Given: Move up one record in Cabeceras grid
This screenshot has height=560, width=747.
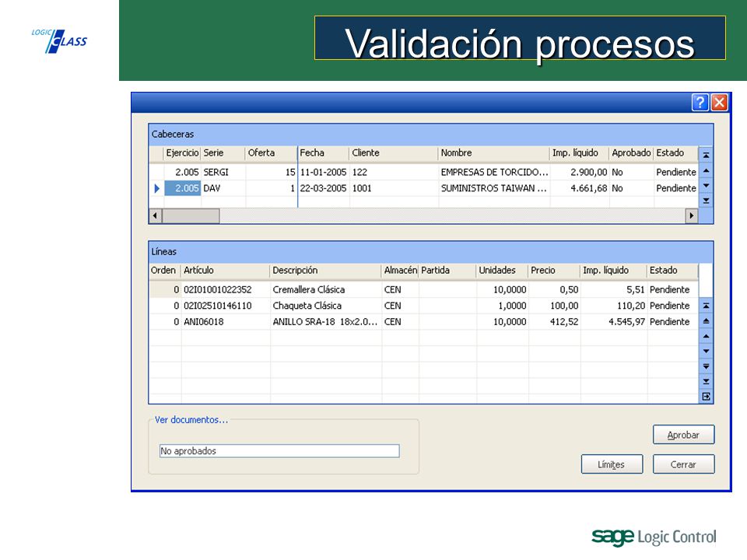Looking at the screenshot, I should (x=706, y=170).
